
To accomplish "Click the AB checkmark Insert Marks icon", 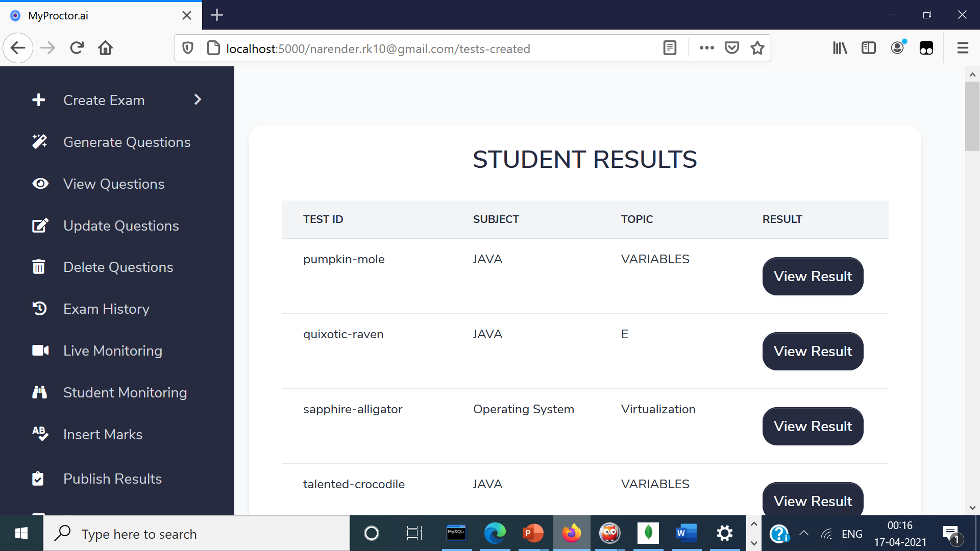I will 40,434.
